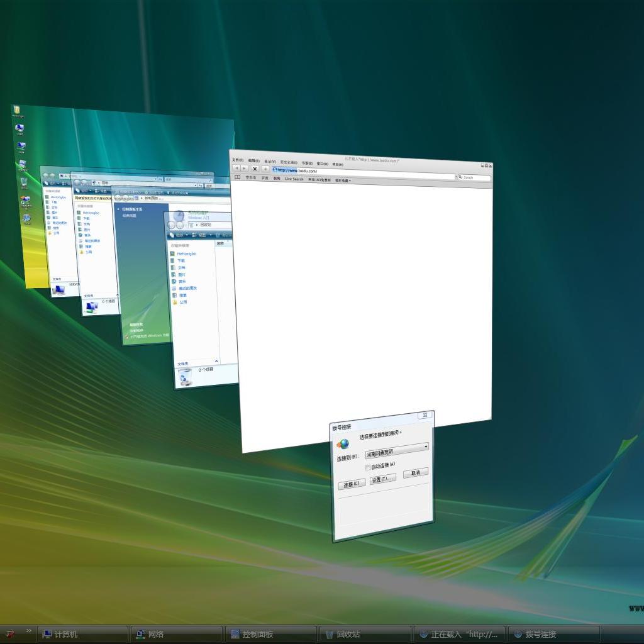Viewport: 644px width, 644px height.
Task: Click the Forward navigation arrow icon
Action: coord(244,168)
